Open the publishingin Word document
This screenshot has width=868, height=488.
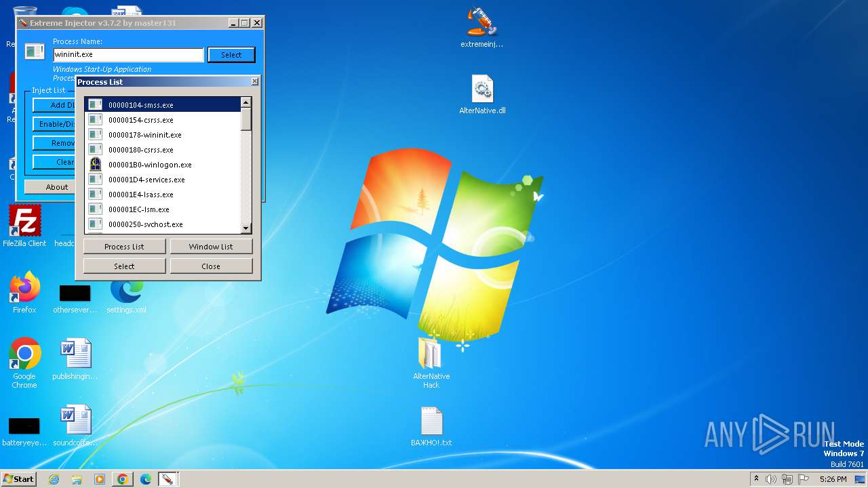coord(75,360)
